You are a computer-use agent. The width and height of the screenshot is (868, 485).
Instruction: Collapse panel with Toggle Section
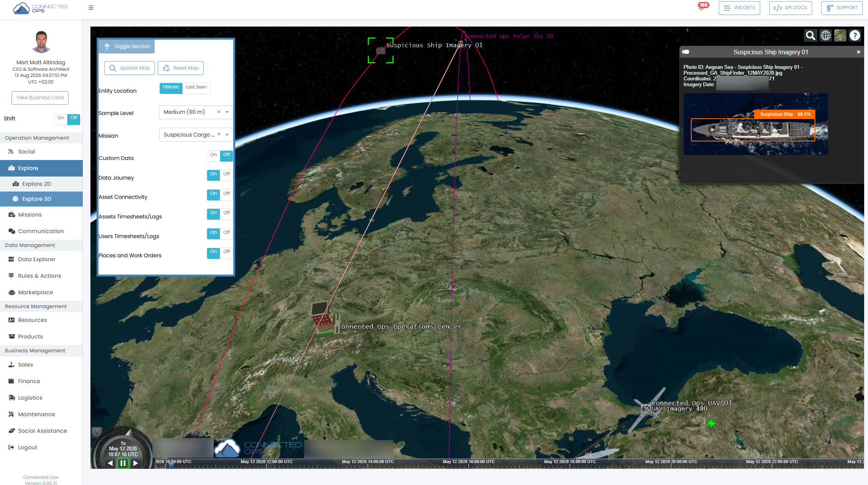pyautogui.click(x=127, y=47)
